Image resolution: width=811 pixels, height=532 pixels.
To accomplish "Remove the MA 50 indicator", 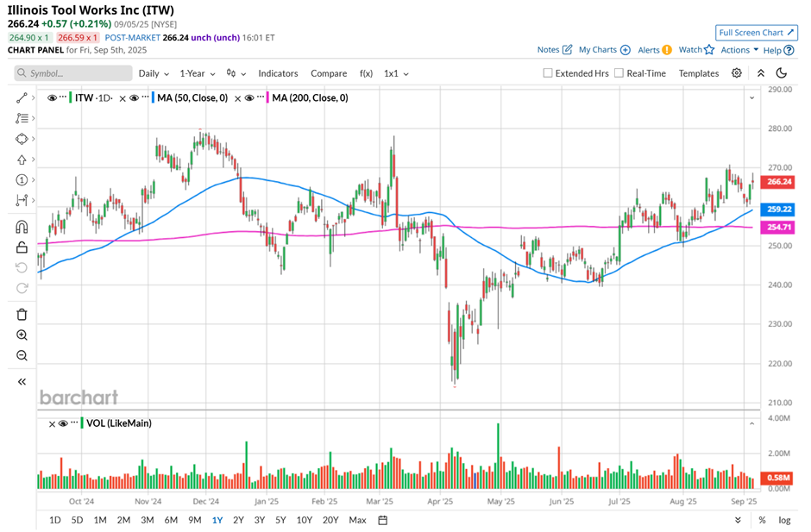I will tap(123, 98).
